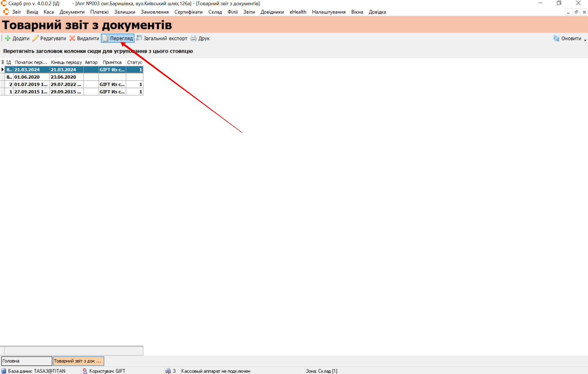Open the Довідники menu
Screen dimensions: 588x374
(272, 12)
